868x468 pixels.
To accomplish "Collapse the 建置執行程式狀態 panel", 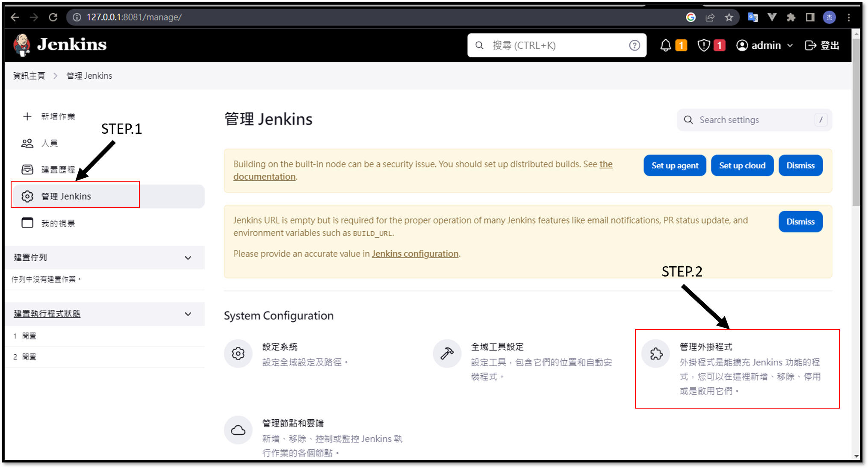I will click(188, 314).
